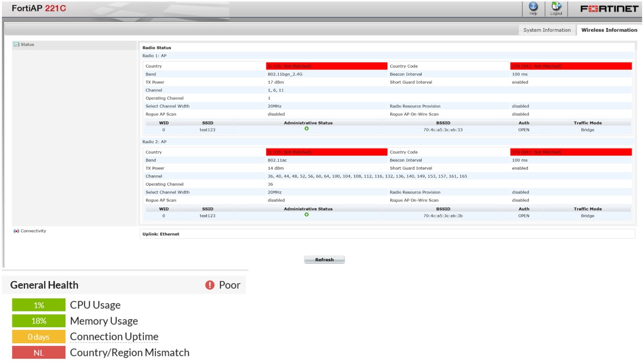Image resolution: width=644 pixels, height=363 pixels.
Task: Click the Country/Region Mismatch label
Action: coord(130,353)
